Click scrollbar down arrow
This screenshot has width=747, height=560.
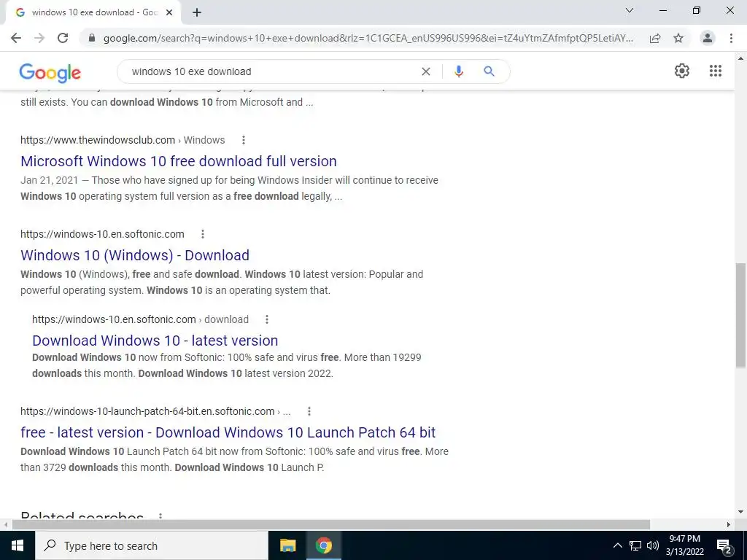click(x=740, y=513)
